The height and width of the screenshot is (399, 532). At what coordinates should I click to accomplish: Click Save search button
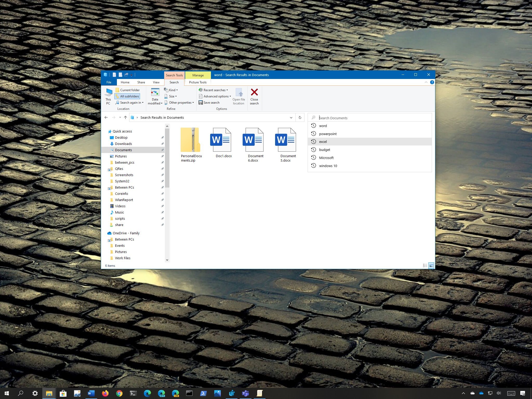(209, 102)
